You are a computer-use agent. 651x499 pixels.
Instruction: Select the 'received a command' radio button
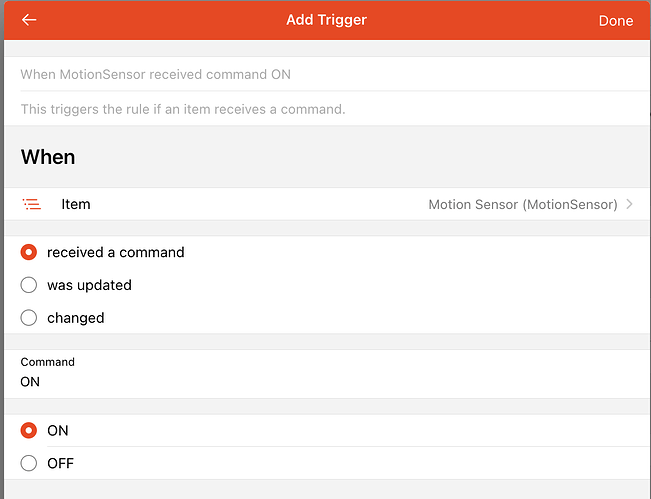tap(29, 252)
